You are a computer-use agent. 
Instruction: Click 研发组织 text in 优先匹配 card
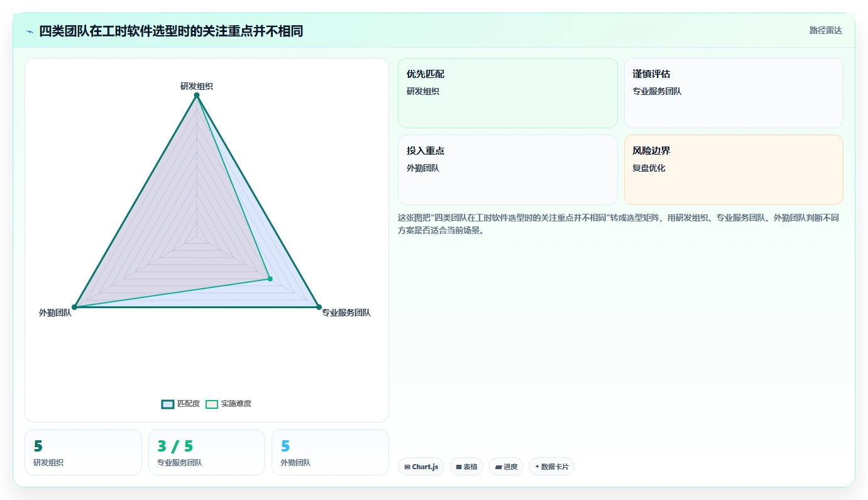423,91
